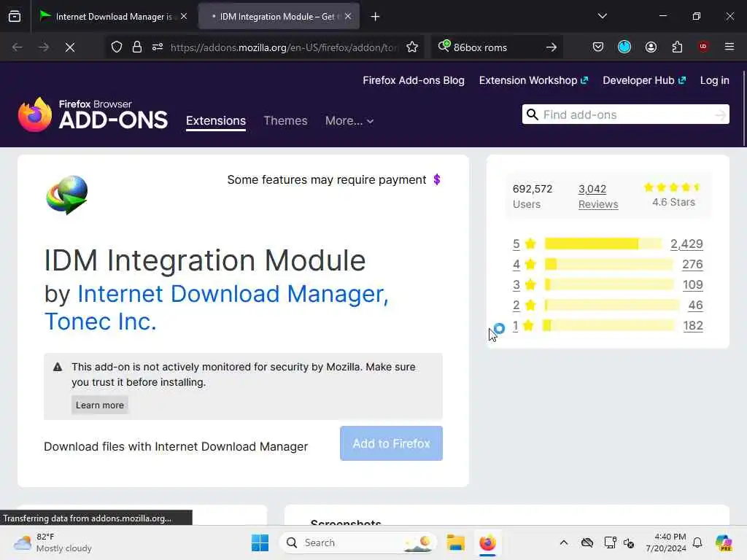Close the Internet Download Manager tab

[x=184, y=17]
